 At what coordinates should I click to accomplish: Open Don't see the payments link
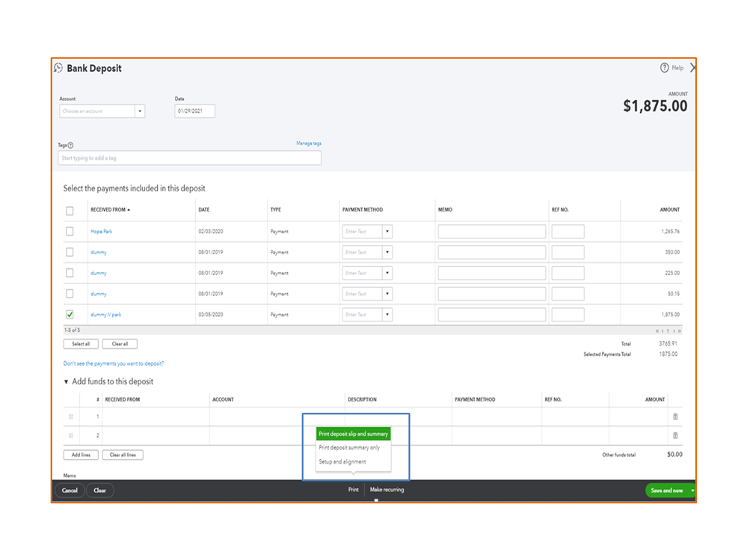(x=114, y=363)
